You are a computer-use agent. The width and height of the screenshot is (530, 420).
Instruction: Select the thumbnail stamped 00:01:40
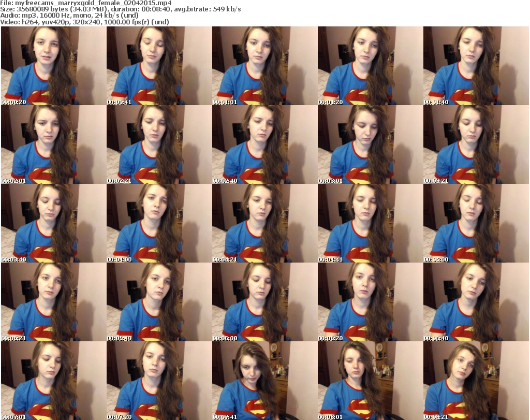(476, 66)
